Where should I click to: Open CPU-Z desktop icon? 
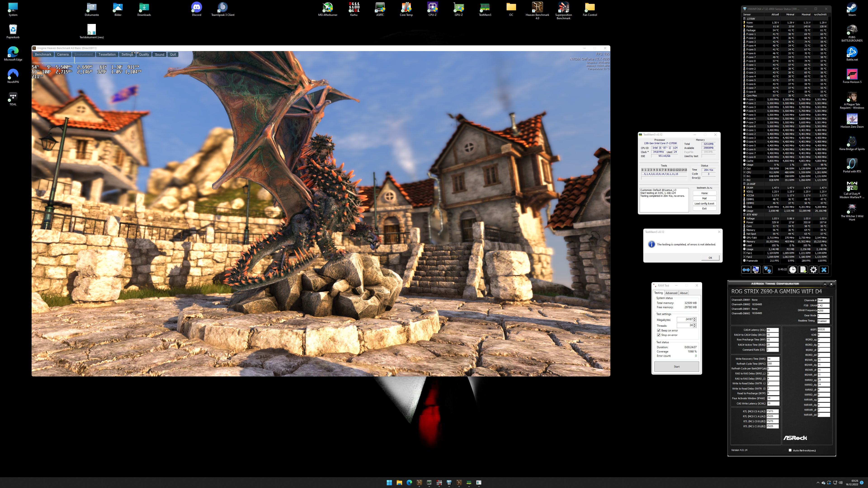(x=432, y=9)
